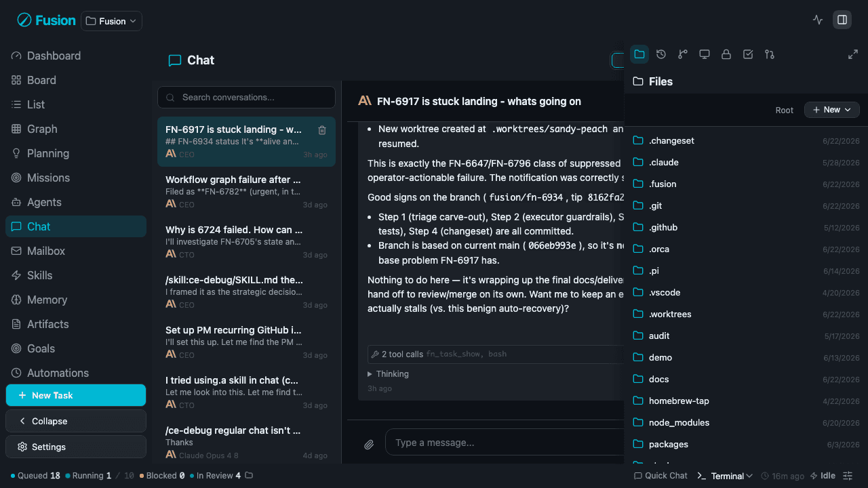This screenshot has height=488, width=868.
Task: Expand side panel to fullscreen
Action: [853, 54]
